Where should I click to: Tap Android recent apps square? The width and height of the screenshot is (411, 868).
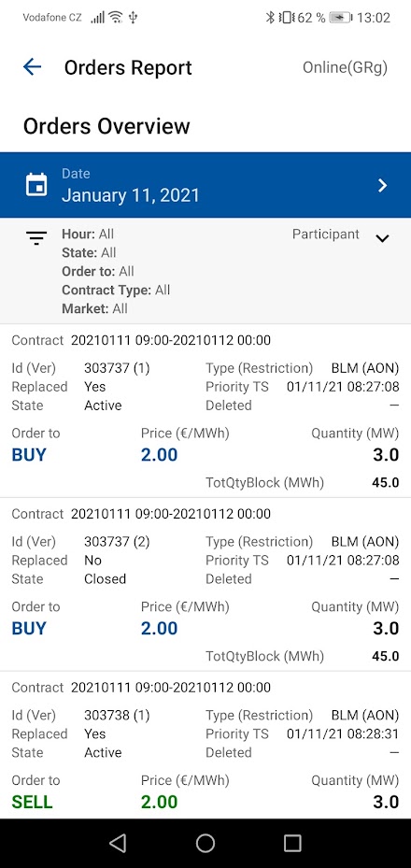pos(292,843)
